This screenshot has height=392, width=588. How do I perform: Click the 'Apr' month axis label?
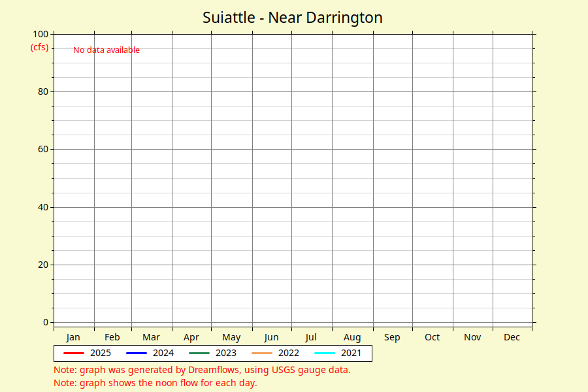tap(191, 337)
